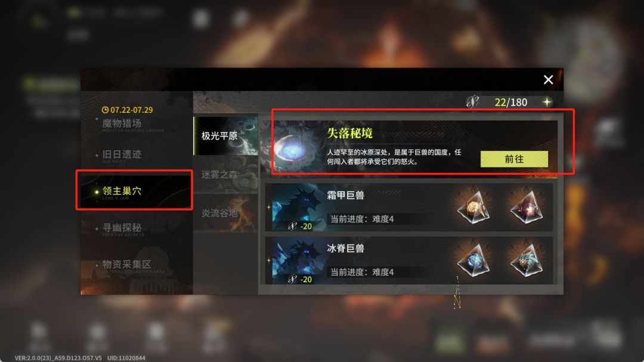Click the plus icon beside the 22/180 stamina
Image resolution: width=644 pixels, height=362 pixels.
pos(547,102)
